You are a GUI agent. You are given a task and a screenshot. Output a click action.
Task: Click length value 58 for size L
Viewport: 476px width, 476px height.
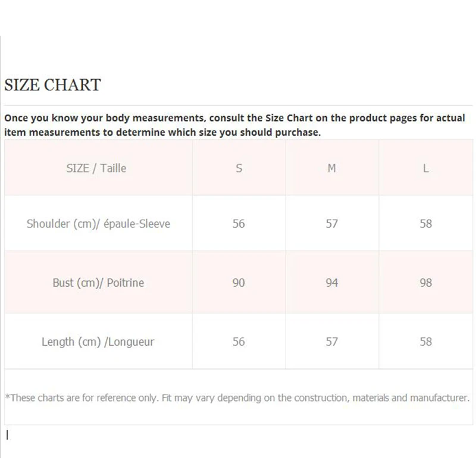click(x=425, y=342)
